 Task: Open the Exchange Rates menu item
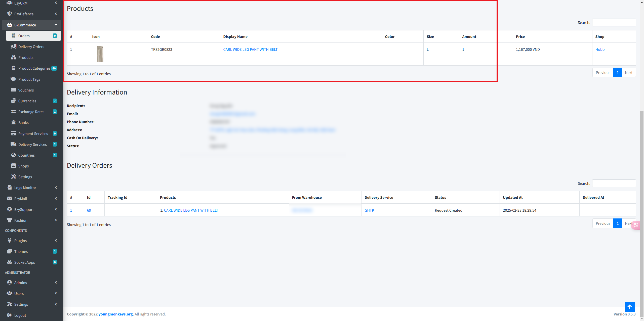click(x=33, y=112)
